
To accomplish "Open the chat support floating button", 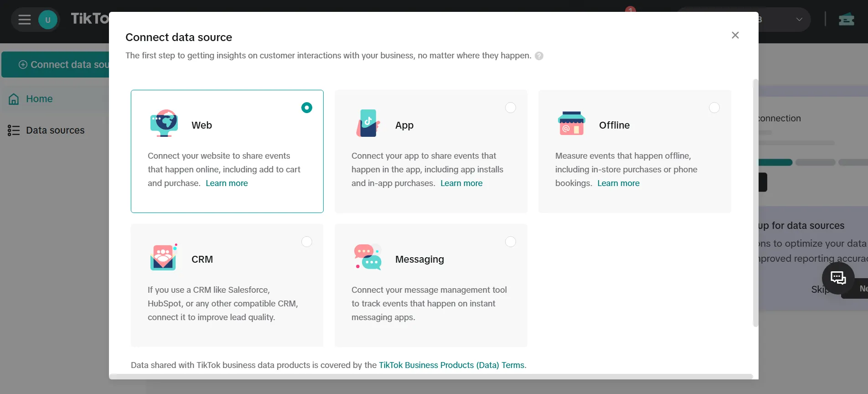I will [x=838, y=278].
